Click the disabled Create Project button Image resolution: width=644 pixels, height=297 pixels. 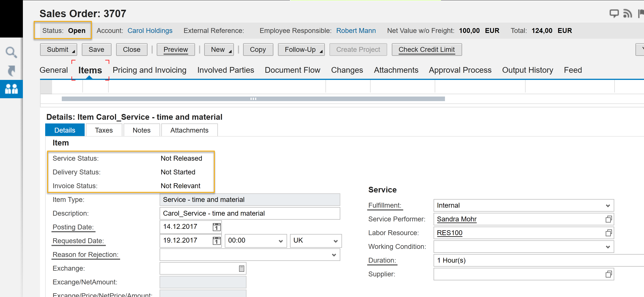pyautogui.click(x=358, y=50)
